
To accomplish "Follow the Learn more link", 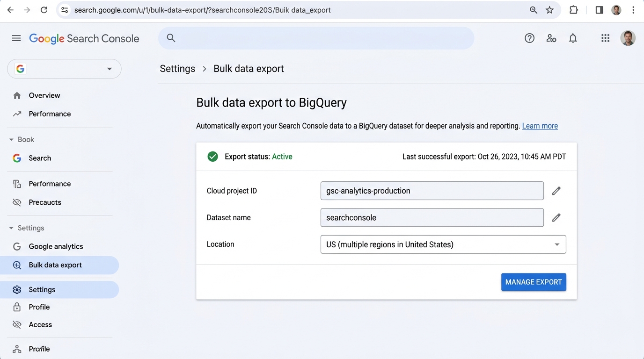I will pyautogui.click(x=540, y=126).
